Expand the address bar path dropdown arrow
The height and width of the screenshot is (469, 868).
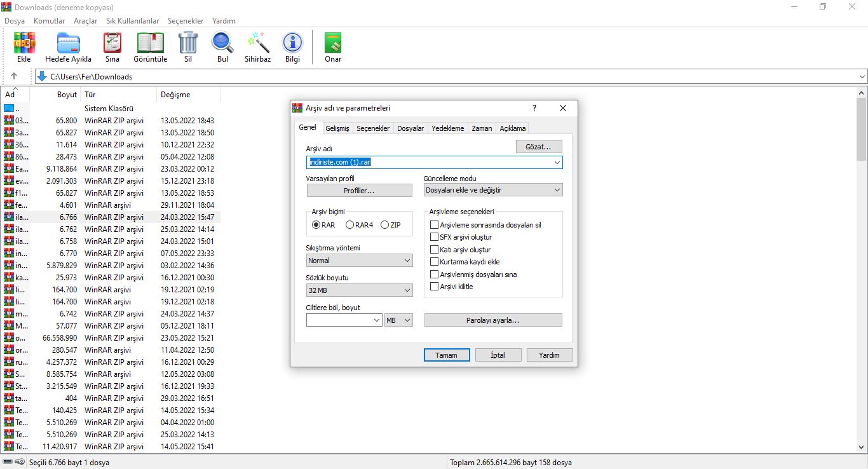tap(862, 77)
